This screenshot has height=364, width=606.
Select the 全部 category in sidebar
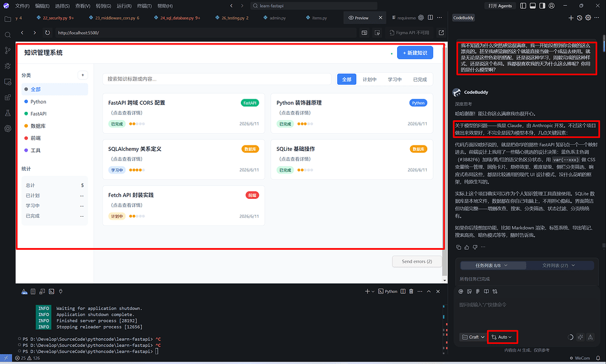55,89
